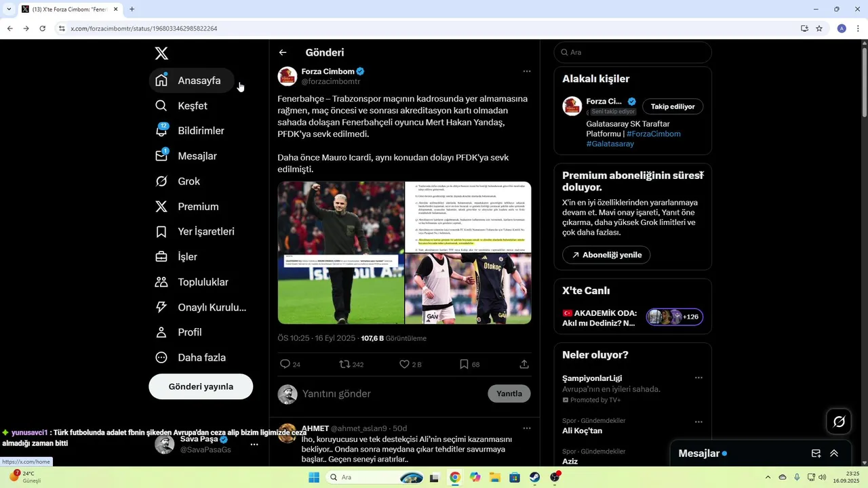Screen dimensions: 868x488
Task: Open Profil page
Action: [179, 332]
